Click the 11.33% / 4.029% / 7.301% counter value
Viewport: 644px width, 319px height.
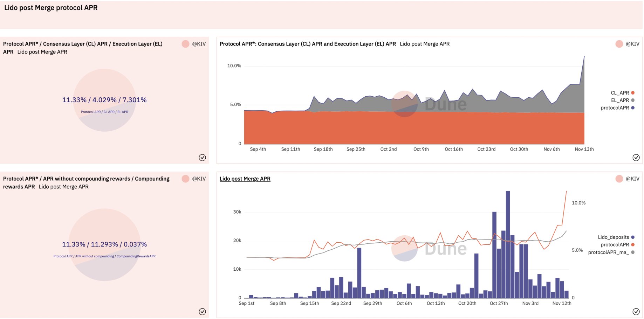(x=104, y=100)
